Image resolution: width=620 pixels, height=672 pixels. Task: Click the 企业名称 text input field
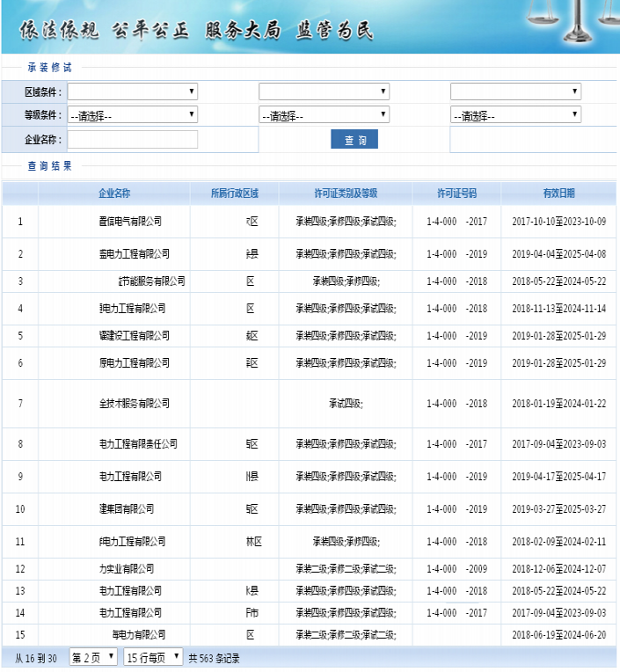click(x=133, y=139)
